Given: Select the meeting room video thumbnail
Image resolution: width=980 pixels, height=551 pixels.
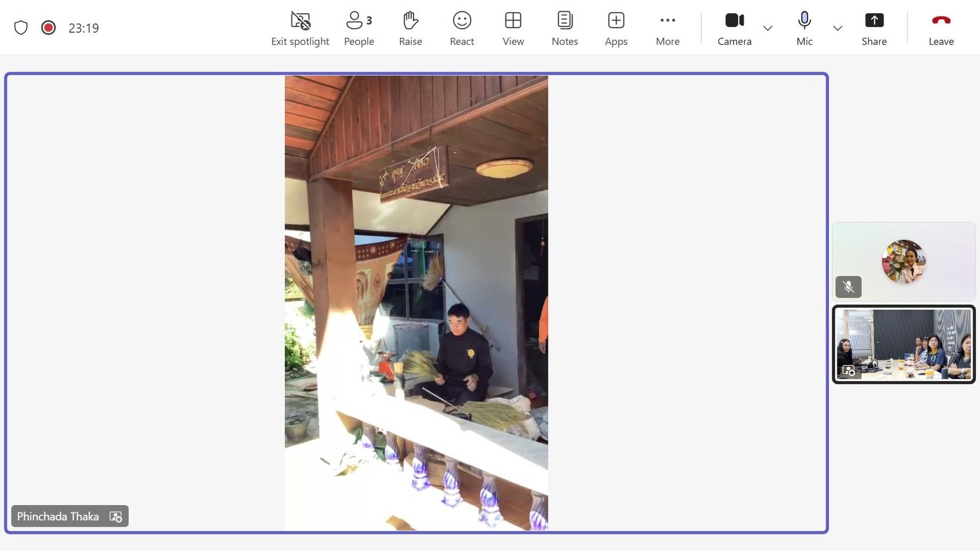Looking at the screenshot, I should (904, 344).
